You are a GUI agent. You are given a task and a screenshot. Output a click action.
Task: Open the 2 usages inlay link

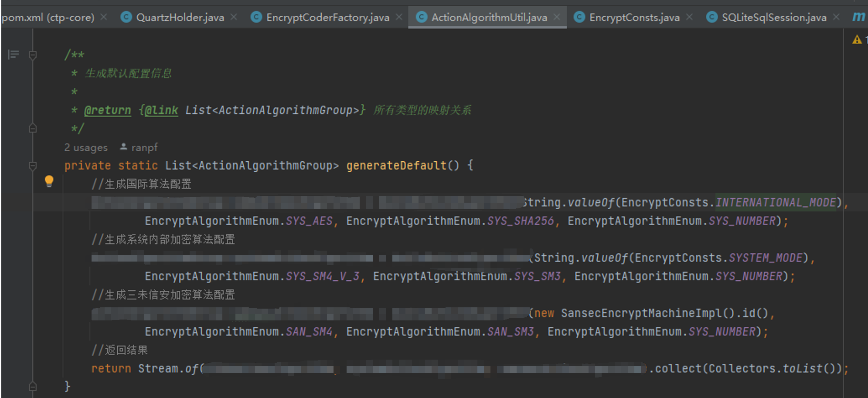[86, 147]
